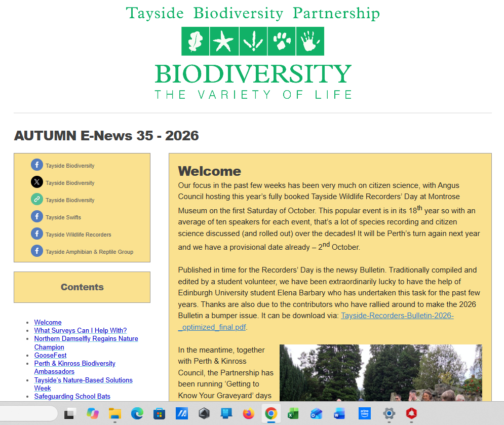The image size is (504, 425).
Task: Click Facebook icon for Tayside Amphibian & Reptile Group
Action: click(37, 251)
